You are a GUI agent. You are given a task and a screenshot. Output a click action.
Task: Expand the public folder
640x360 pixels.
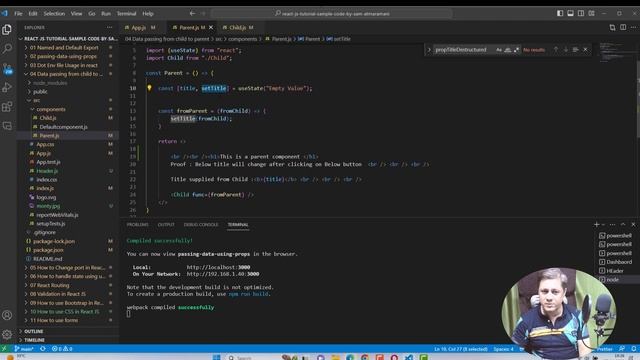coord(40,92)
